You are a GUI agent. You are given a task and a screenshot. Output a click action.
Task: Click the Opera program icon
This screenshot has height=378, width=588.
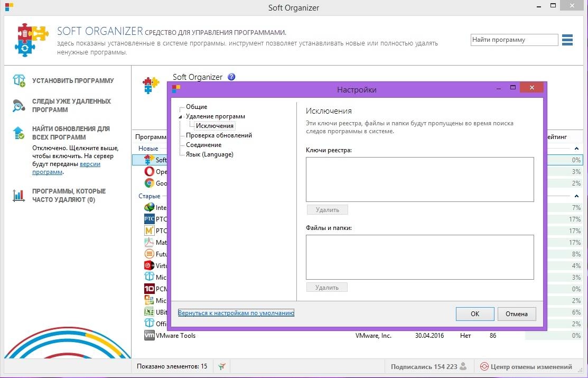tap(150, 171)
